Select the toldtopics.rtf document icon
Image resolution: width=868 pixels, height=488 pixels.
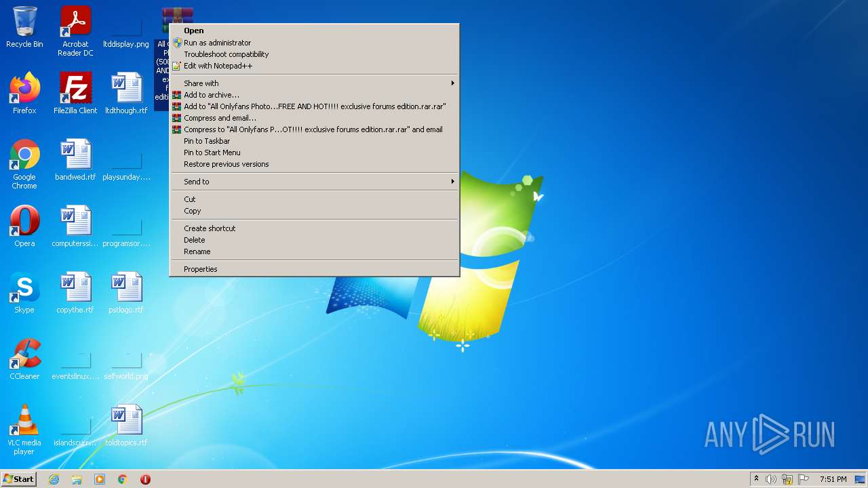click(126, 426)
